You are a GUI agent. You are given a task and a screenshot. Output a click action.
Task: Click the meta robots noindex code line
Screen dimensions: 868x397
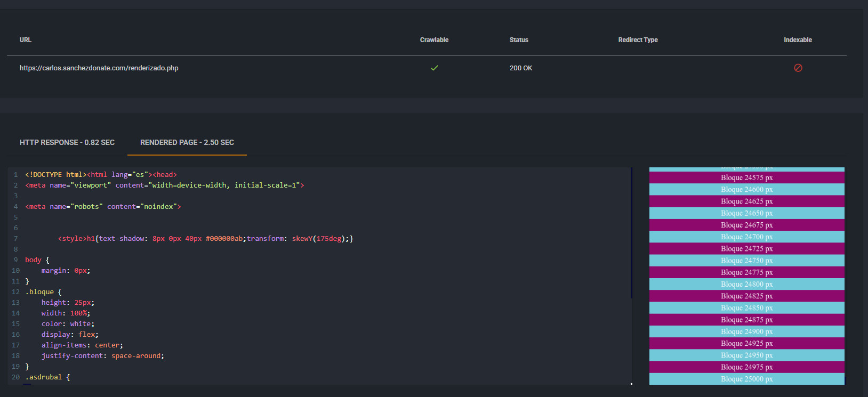point(103,207)
